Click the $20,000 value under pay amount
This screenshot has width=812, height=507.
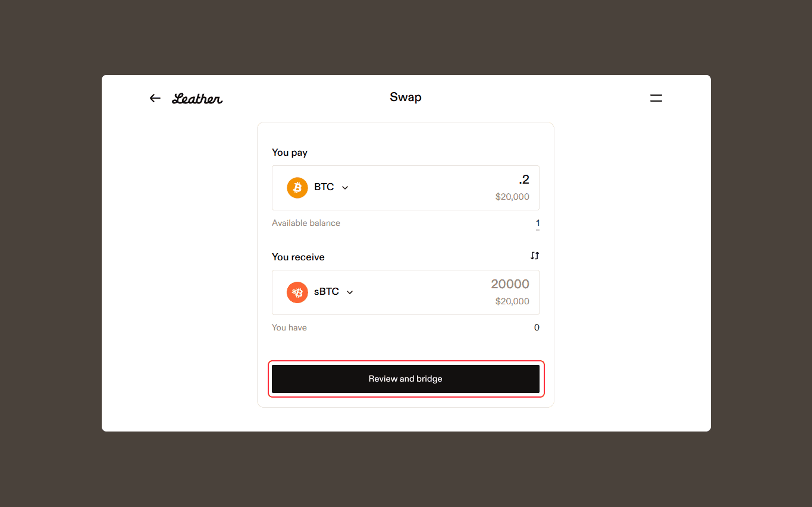[x=512, y=197]
